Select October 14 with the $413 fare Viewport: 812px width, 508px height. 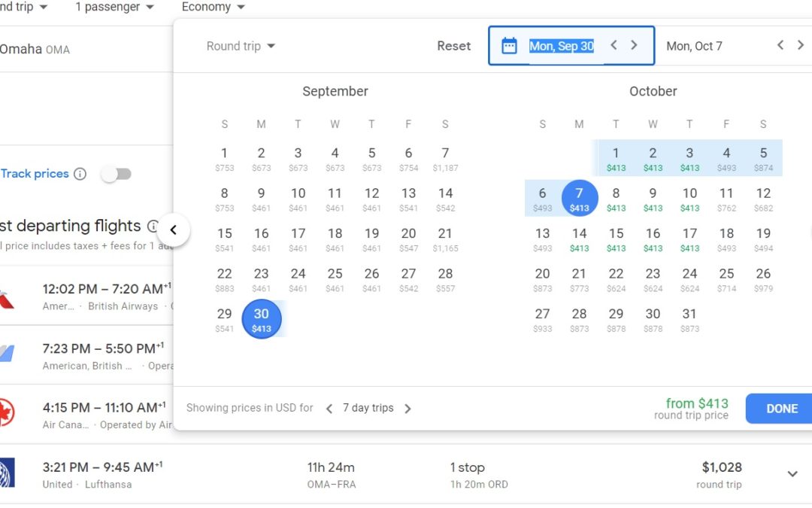click(x=579, y=236)
